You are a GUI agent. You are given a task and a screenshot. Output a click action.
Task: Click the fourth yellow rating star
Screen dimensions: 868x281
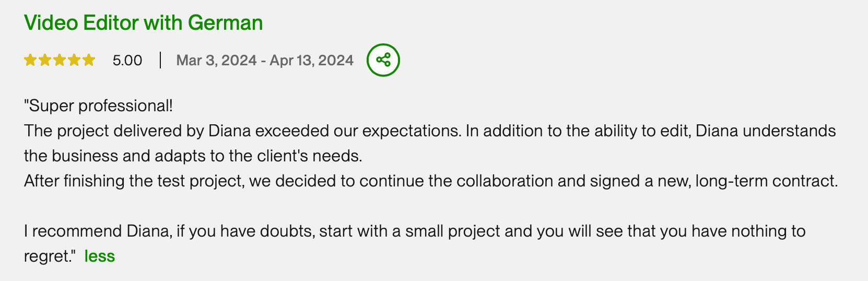coord(74,60)
